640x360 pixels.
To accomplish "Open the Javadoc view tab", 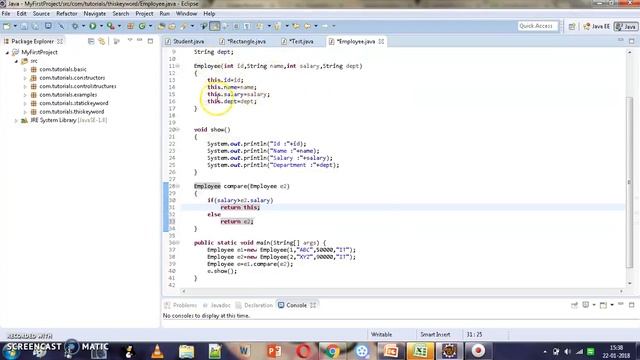I will (x=217, y=305).
